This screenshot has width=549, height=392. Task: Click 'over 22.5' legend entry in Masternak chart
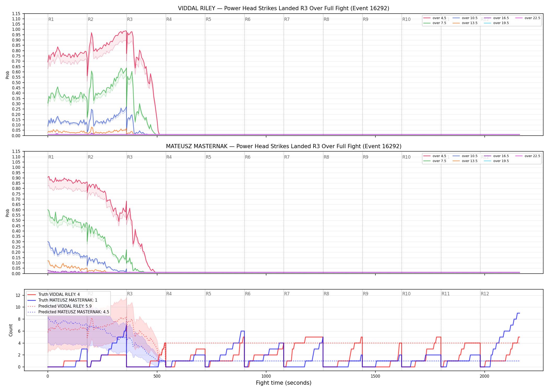[x=528, y=156]
